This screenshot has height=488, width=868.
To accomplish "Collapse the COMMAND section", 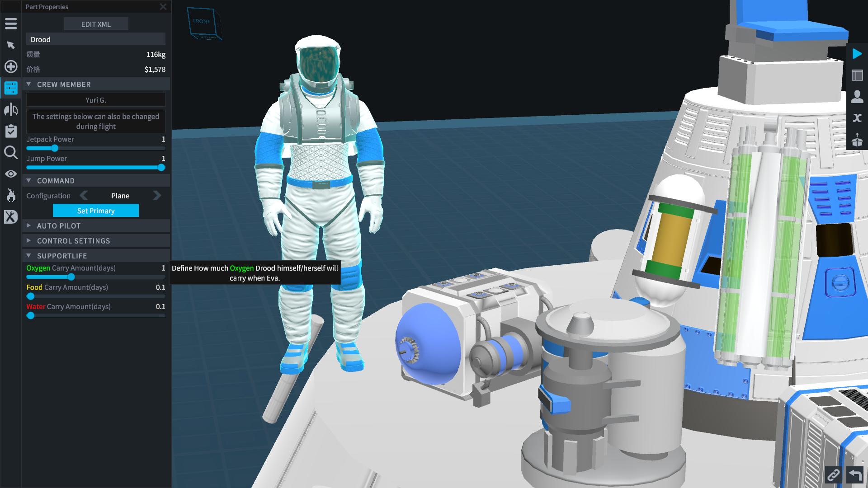I will click(x=96, y=181).
